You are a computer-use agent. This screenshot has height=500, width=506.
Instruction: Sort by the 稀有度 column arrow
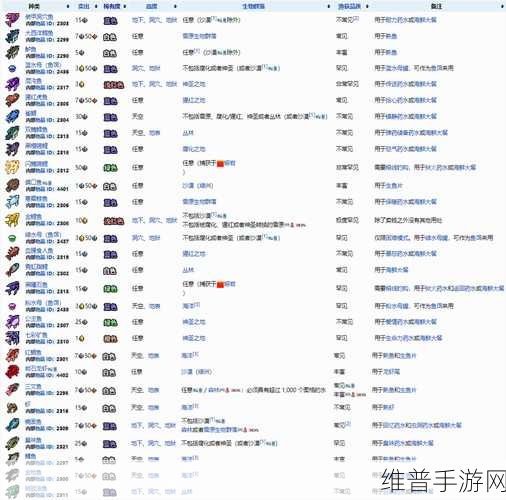tap(124, 6)
